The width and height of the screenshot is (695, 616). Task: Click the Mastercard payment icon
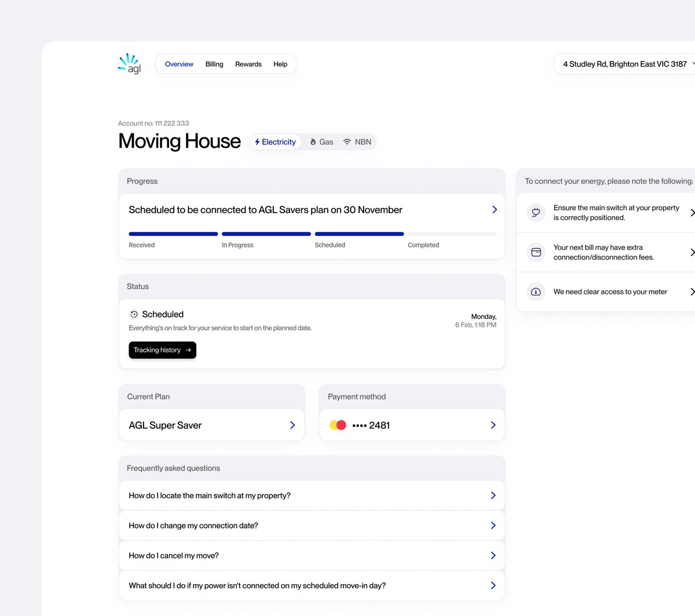tap(338, 425)
